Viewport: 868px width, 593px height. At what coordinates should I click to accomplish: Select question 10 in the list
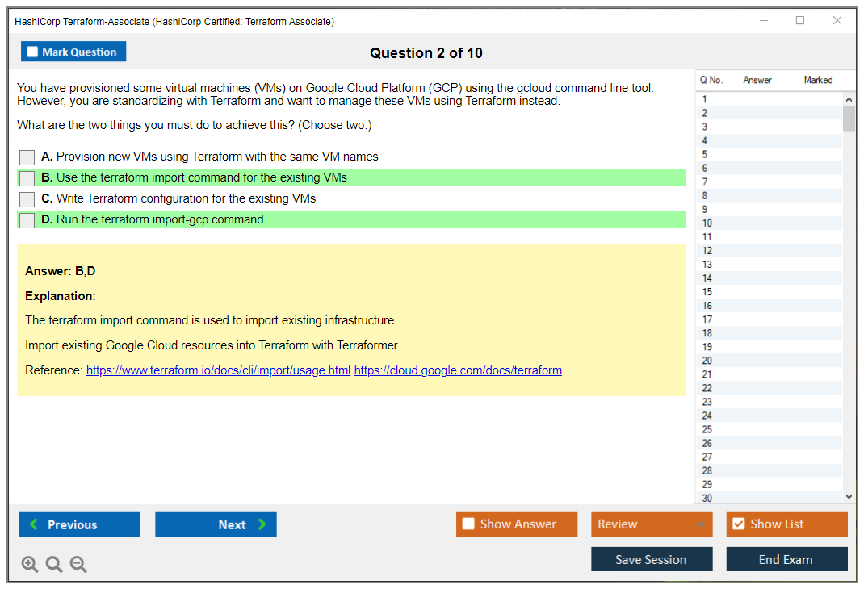[x=707, y=223]
